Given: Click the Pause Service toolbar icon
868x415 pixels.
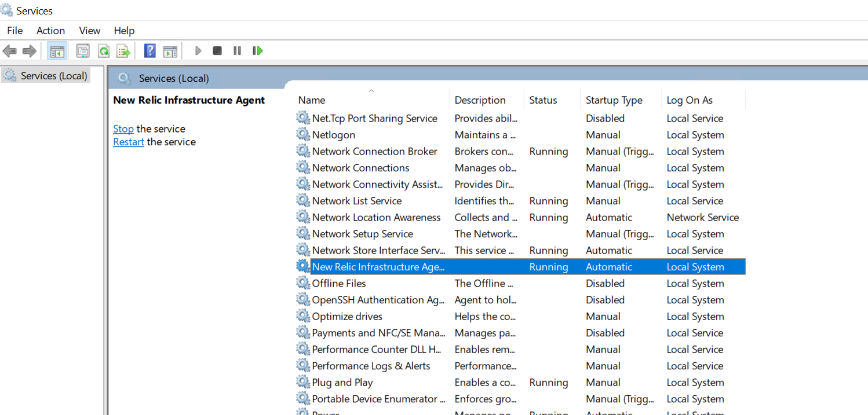Looking at the screenshot, I should [237, 51].
